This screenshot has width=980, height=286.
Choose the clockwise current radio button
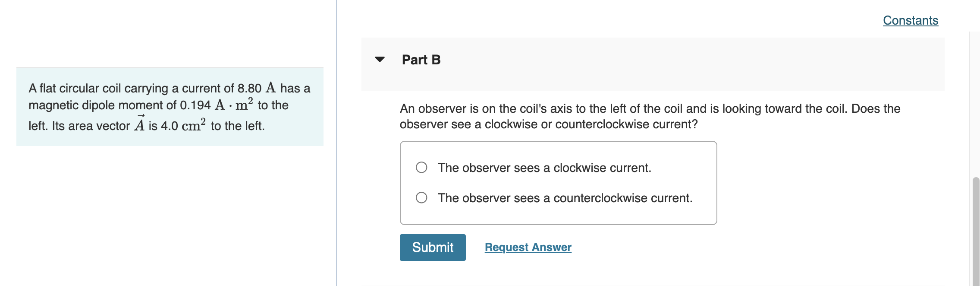(422, 167)
